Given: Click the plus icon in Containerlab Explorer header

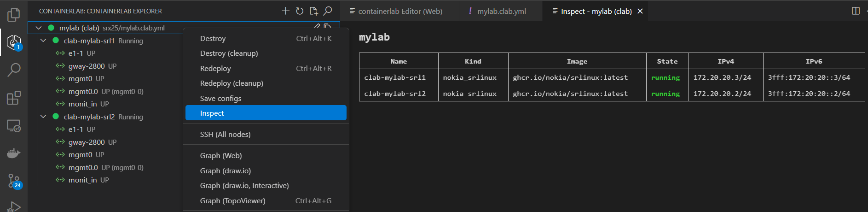Looking at the screenshot, I should tap(285, 11).
